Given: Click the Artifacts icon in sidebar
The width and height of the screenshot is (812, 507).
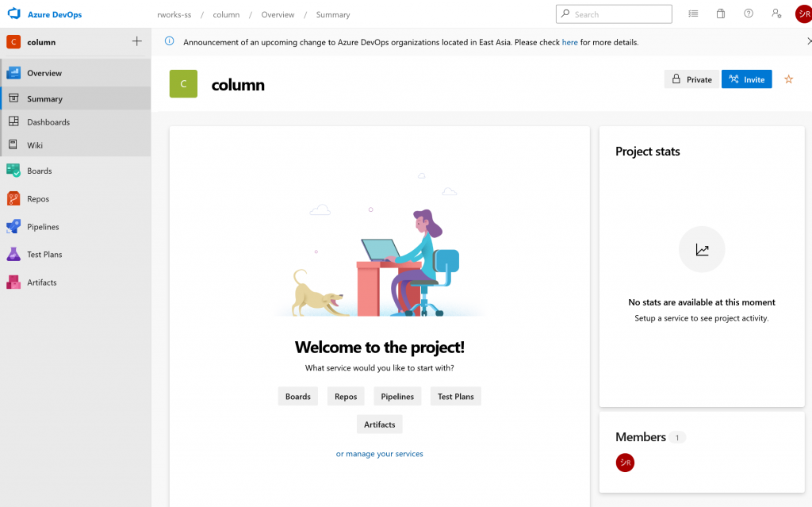Looking at the screenshot, I should pos(13,282).
